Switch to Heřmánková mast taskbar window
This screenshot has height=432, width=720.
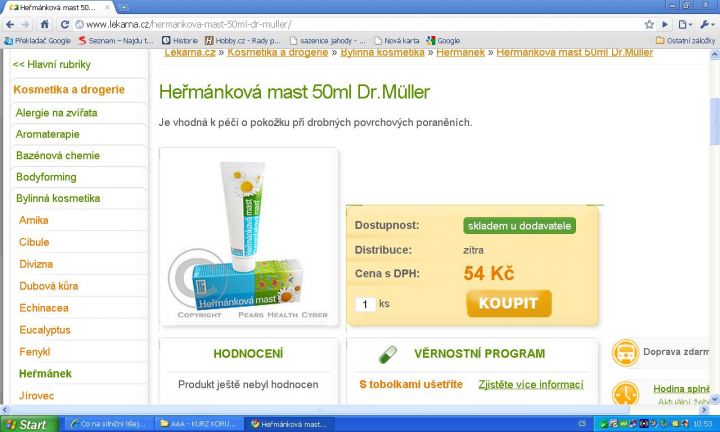tap(289, 424)
